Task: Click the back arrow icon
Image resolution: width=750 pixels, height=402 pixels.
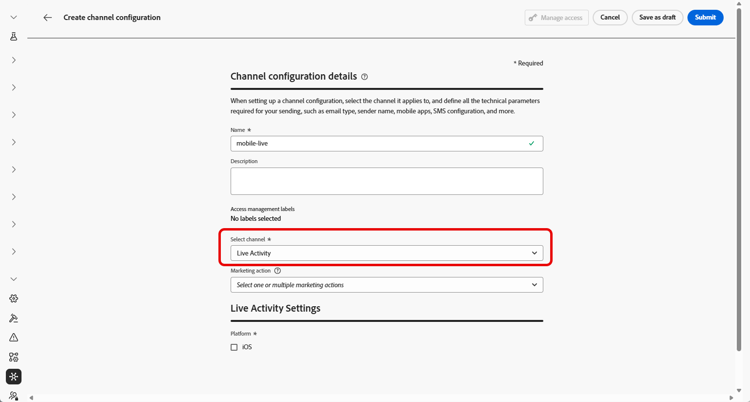Action: tap(47, 18)
